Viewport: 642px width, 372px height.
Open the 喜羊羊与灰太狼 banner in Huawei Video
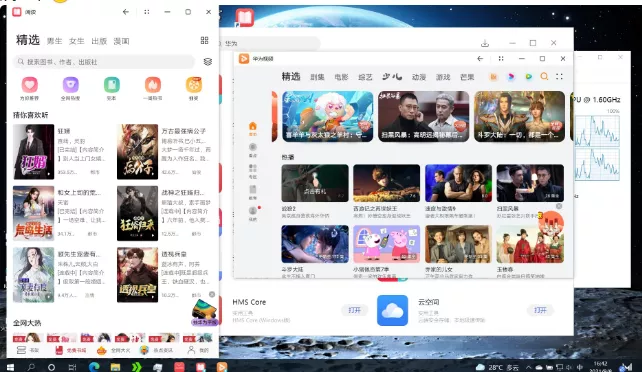328,117
